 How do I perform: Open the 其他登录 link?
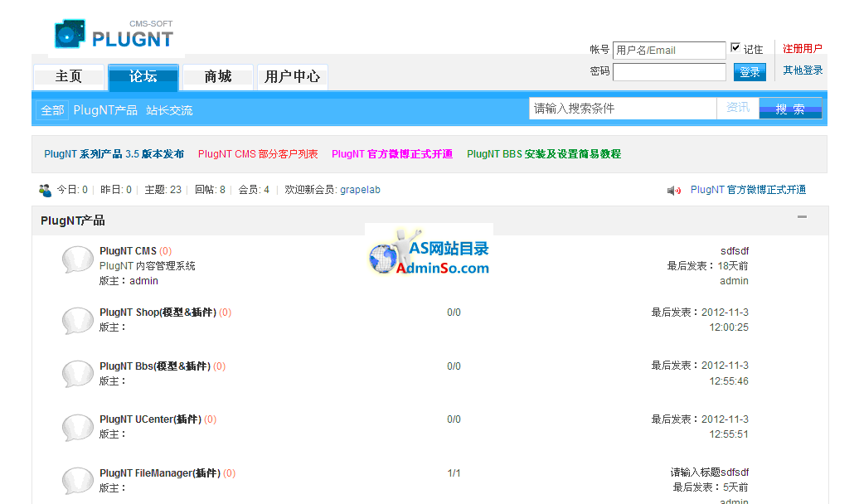[803, 70]
